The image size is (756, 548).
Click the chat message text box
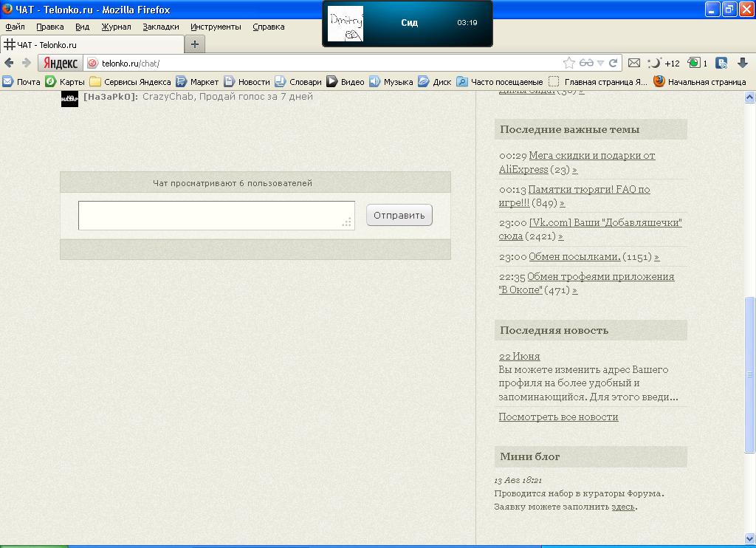click(216, 215)
